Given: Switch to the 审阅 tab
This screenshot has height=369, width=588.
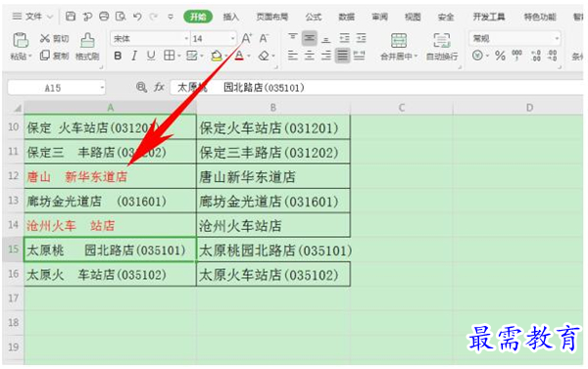Looking at the screenshot, I should point(379,17).
